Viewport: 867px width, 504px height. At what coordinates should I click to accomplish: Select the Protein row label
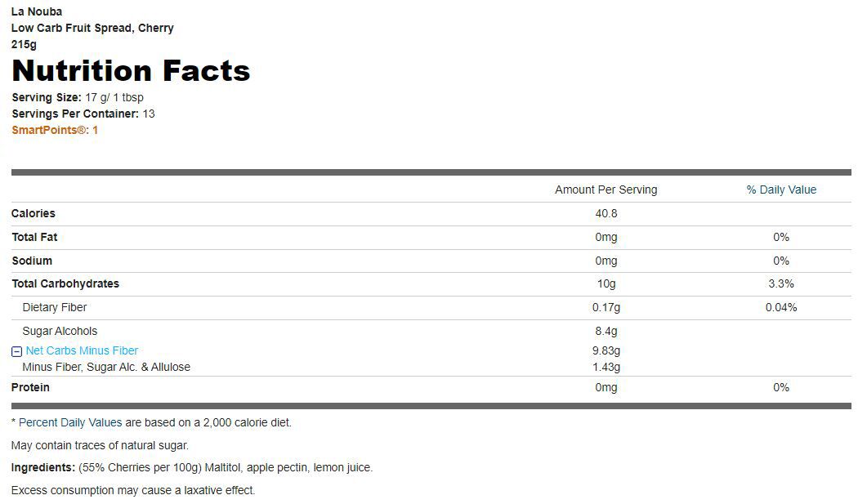point(30,387)
